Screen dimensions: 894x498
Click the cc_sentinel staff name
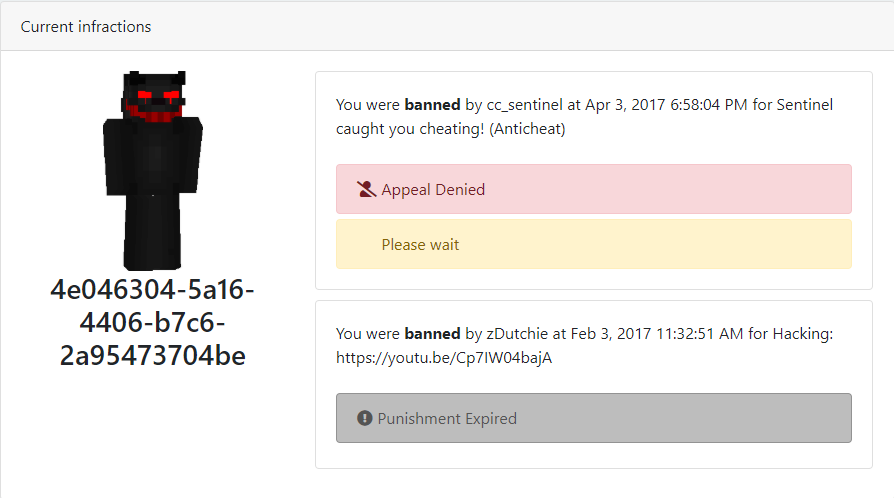click(525, 105)
